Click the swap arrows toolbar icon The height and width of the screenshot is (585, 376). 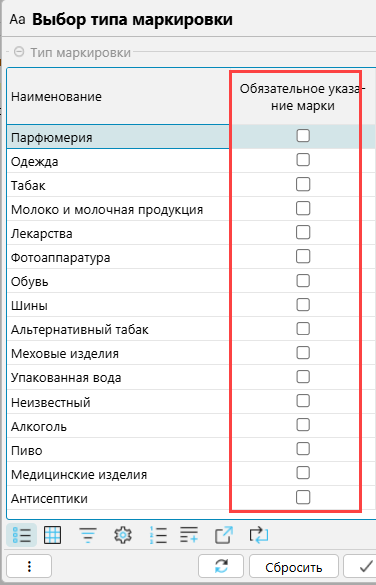[x=258, y=535]
